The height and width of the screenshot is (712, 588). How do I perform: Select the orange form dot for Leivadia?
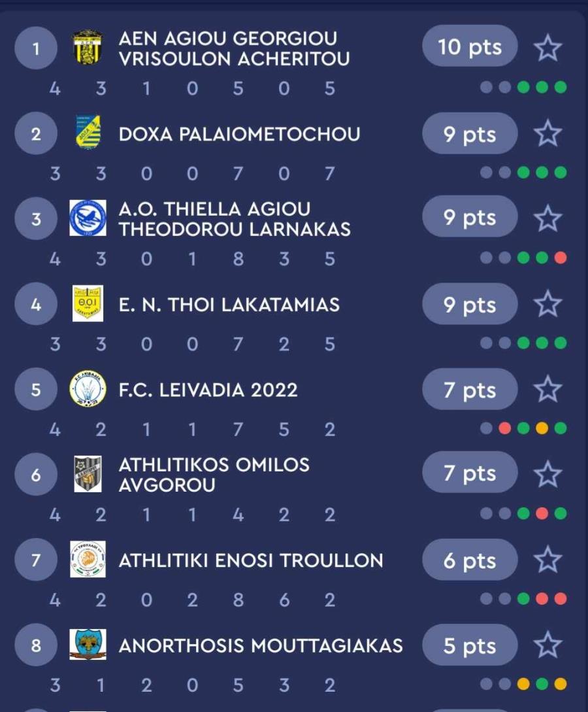[x=542, y=428]
